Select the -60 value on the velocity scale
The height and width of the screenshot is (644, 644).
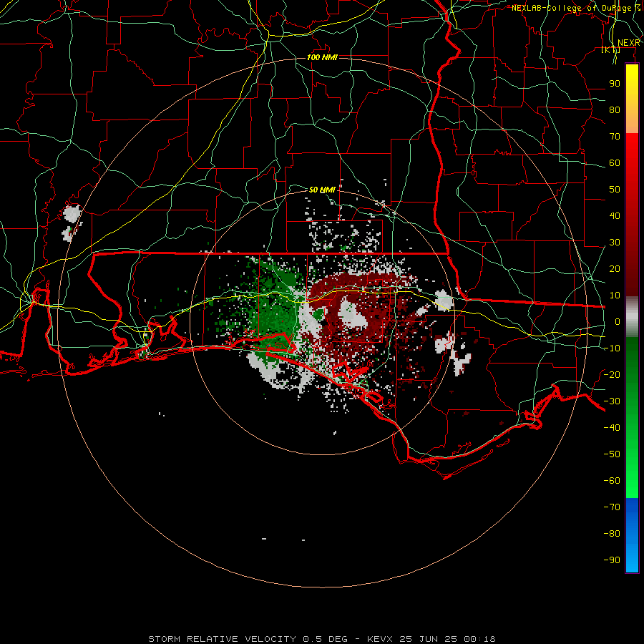click(x=612, y=481)
